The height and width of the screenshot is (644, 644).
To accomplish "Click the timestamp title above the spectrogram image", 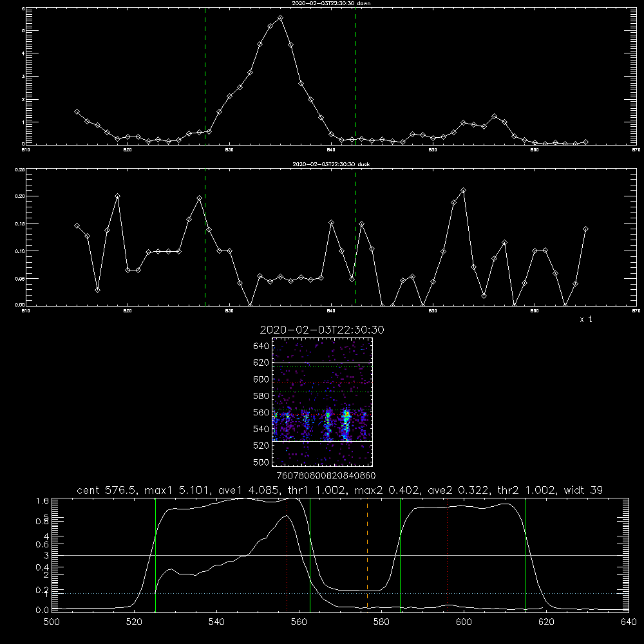I will coord(322,330).
